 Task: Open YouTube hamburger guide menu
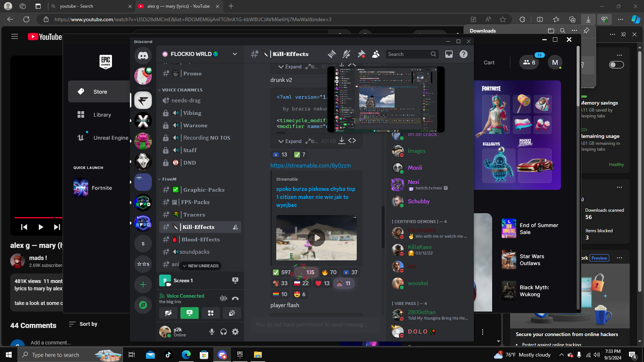(15, 37)
